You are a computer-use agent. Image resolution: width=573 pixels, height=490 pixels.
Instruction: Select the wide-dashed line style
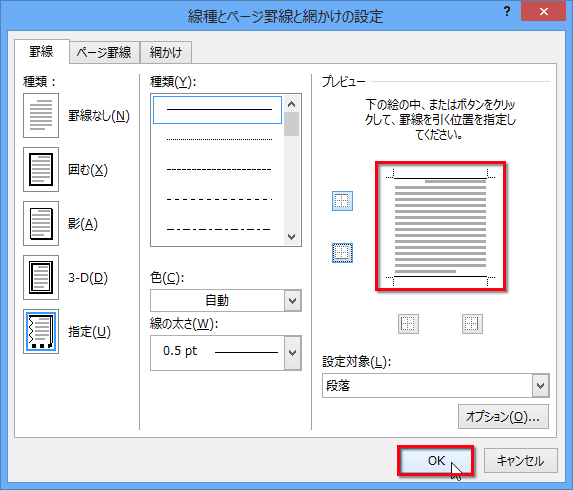[219, 200]
